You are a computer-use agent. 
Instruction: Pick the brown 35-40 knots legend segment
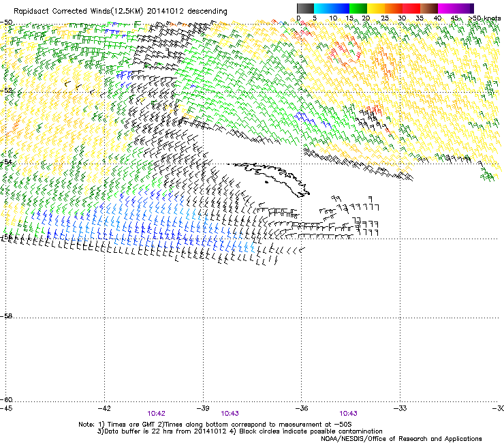coord(429,8)
